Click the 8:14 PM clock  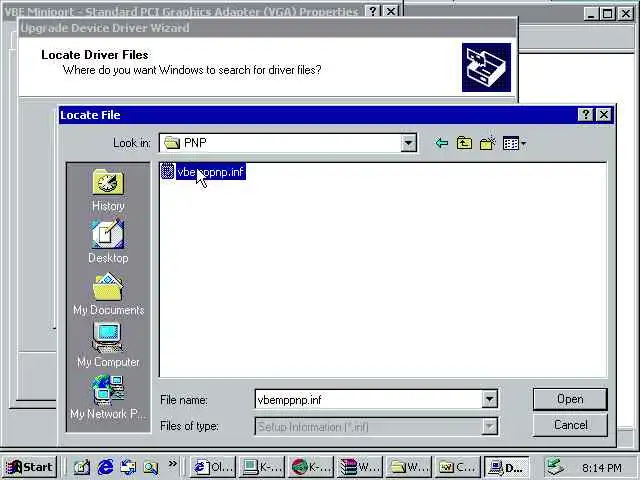(x=602, y=467)
